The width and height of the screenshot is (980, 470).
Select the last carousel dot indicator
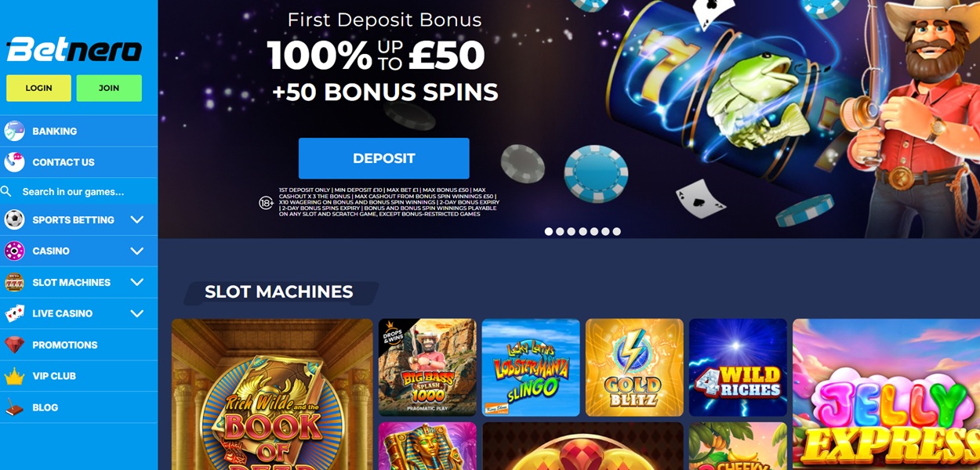(617, 232)
